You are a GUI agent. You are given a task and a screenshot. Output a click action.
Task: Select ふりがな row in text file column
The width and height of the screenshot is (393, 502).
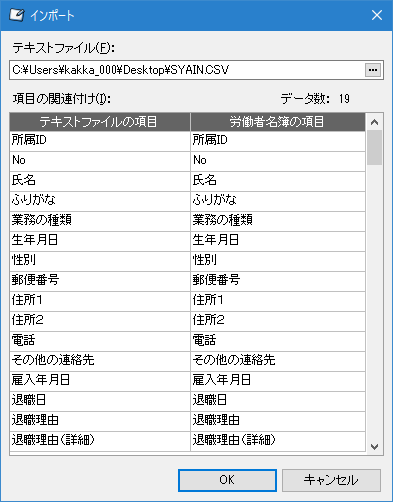[x=100, y=201]
